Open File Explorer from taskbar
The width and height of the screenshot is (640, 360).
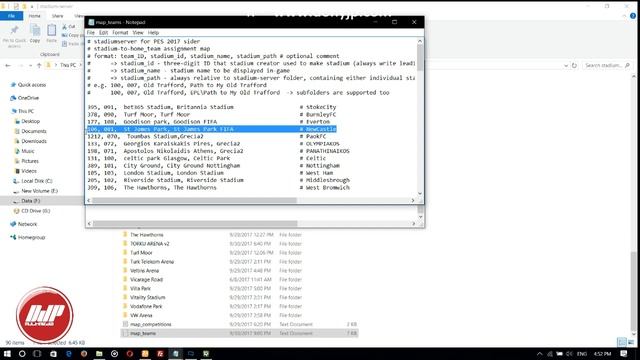[99, 354]
